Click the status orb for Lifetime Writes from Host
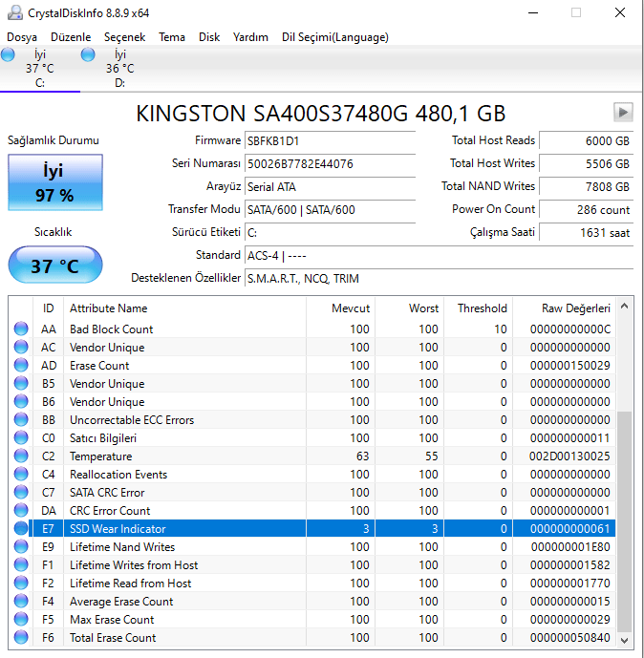Viewport: 644px width, 658px height. coord(21,564)
